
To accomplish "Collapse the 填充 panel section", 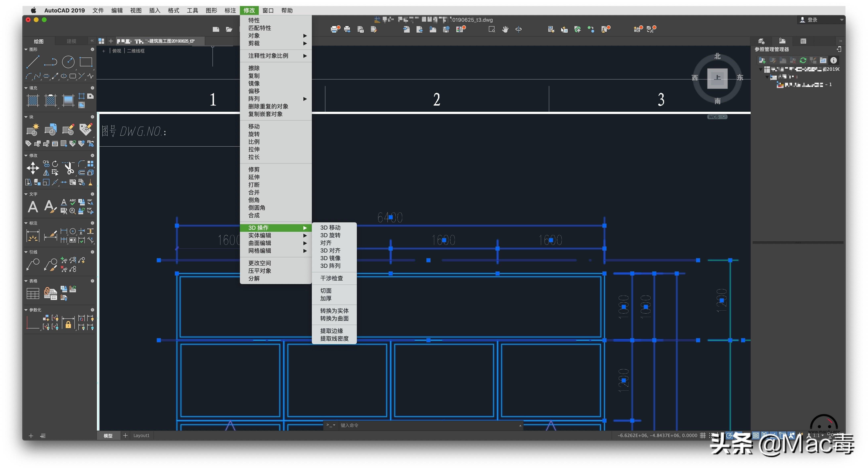I will click(26, 88).
